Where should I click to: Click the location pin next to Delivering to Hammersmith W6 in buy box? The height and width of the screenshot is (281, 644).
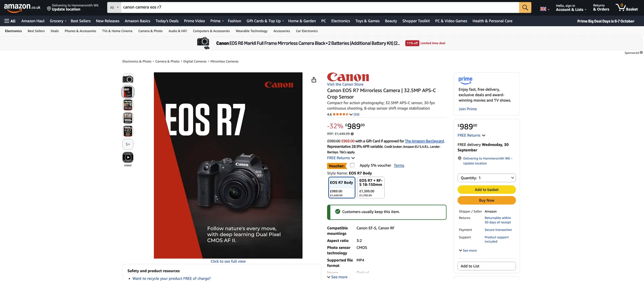point(460,158)
